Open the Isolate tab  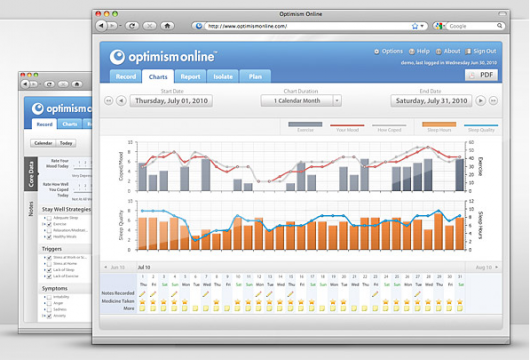(223, 77)
